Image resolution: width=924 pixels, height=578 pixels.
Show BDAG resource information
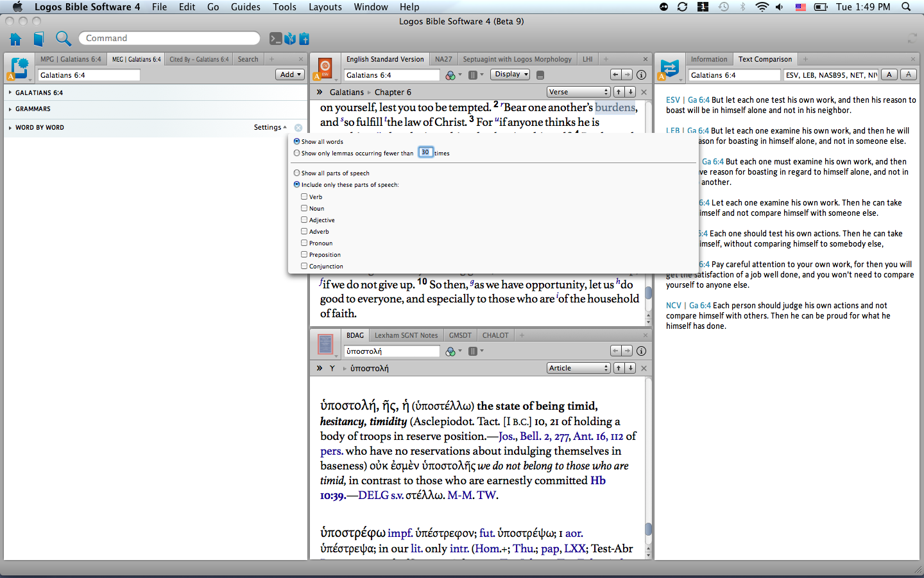coord(641,351)
